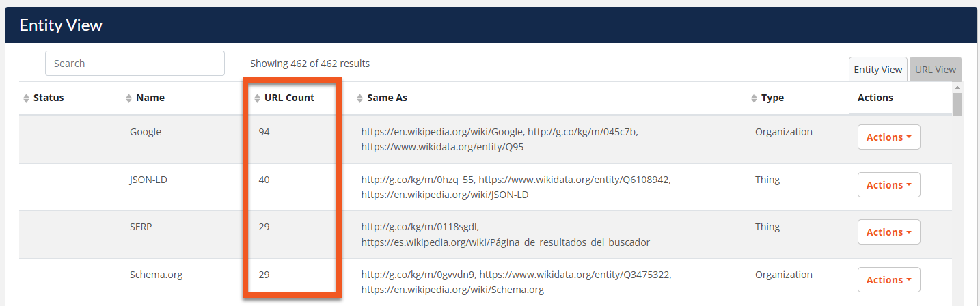Click the Schema.org row's Same As URLs
Image resolution: width=980 pixels, height=306 pixels.
[516, 282]
